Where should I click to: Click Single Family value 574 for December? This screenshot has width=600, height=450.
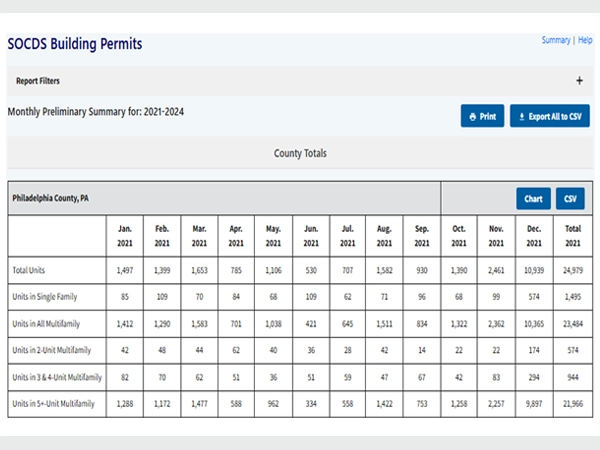pyautogui.click(x=534, y=297)
